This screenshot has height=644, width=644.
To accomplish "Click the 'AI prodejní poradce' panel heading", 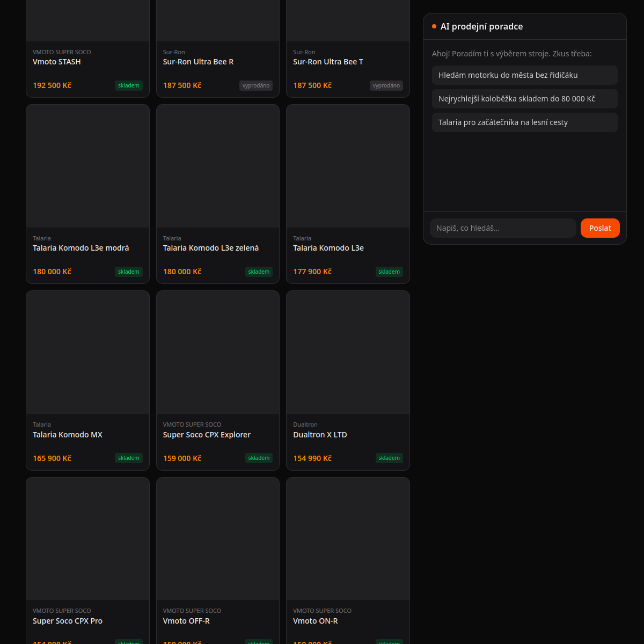I will click(481, 26).
